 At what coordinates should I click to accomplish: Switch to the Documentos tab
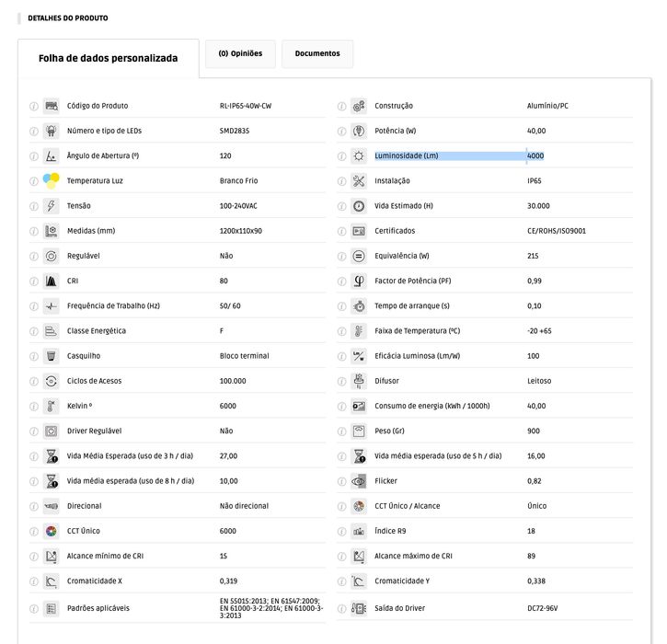coord(316,53)
